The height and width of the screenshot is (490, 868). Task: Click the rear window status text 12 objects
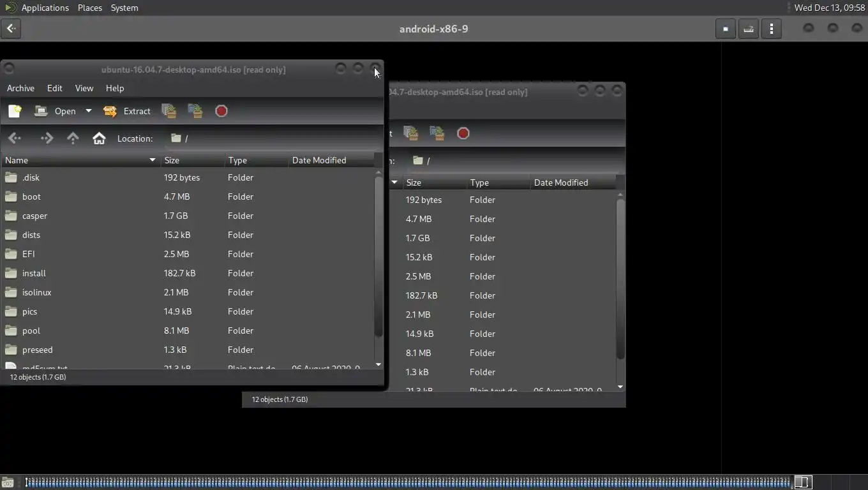(x=280, y=399)
